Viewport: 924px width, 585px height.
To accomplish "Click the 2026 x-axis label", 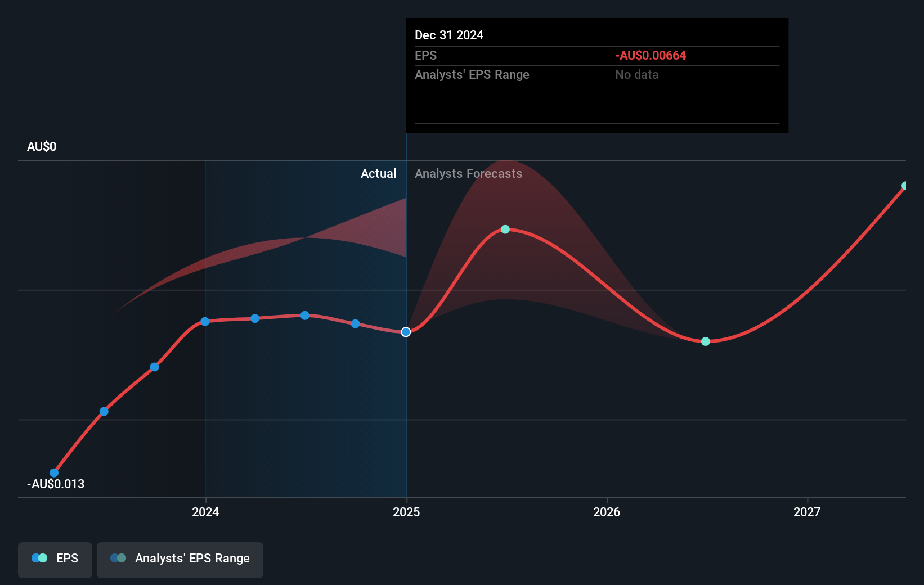I will tap(607, 512).
